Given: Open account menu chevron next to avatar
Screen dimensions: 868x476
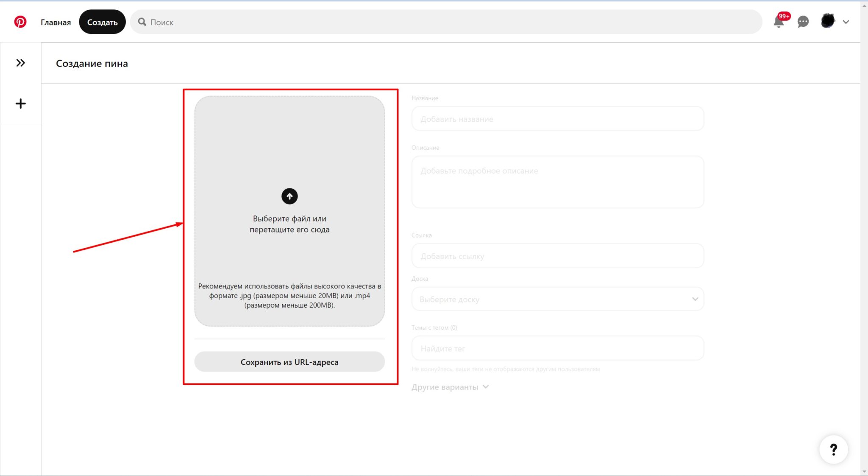Looking at the screenshot, I should [x=846, y=22].
